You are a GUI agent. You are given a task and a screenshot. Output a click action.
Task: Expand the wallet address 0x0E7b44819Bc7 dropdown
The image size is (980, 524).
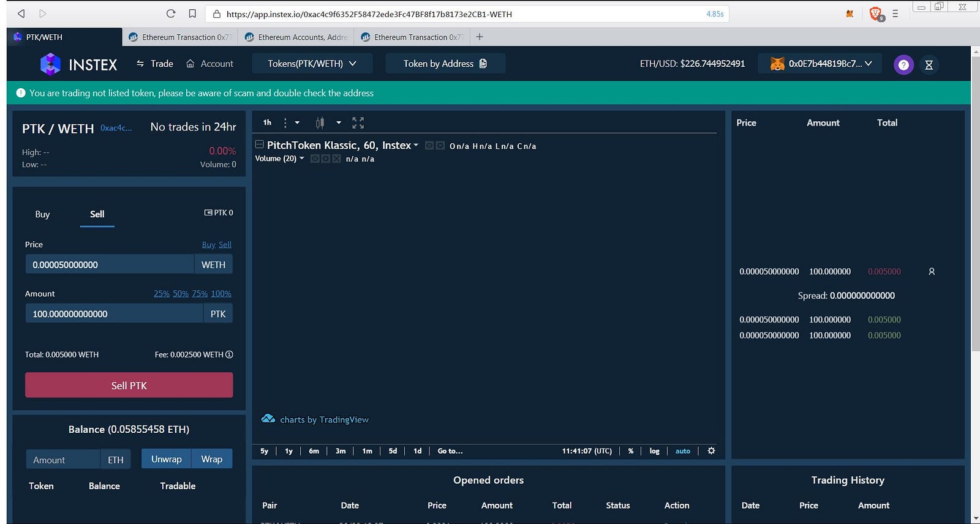pyautogui.click(x=820, y=64)
